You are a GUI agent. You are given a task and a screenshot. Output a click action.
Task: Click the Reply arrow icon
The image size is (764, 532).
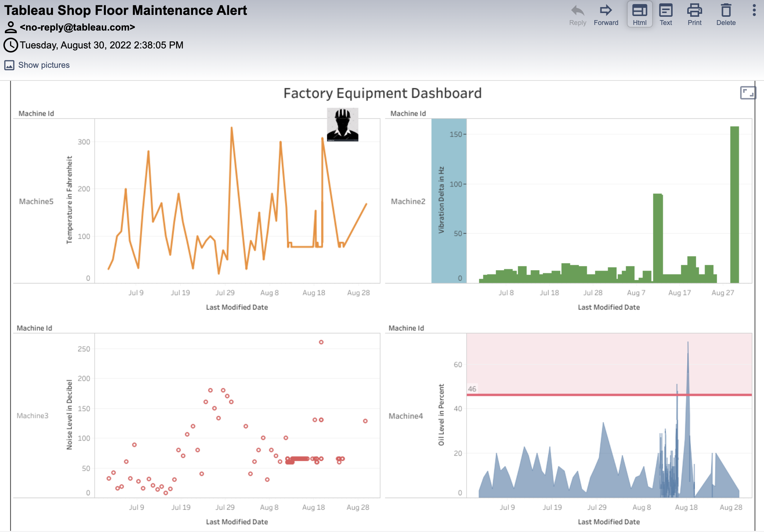coord(578,10)
